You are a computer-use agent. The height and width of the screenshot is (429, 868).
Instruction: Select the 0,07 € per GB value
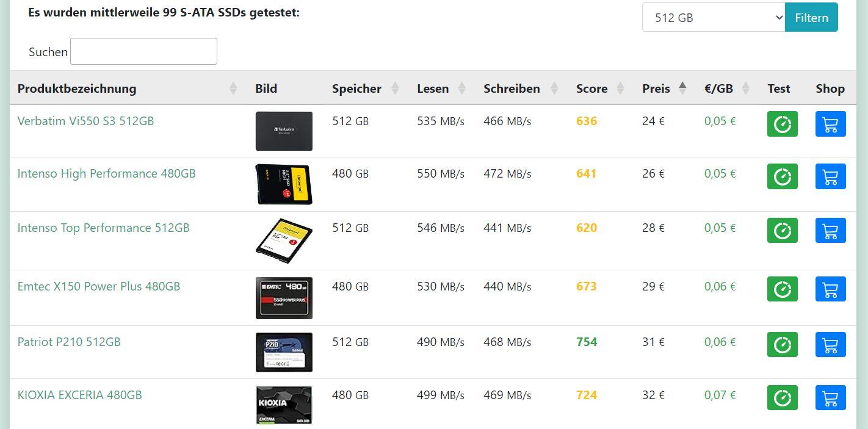click(x=720, y=395)
